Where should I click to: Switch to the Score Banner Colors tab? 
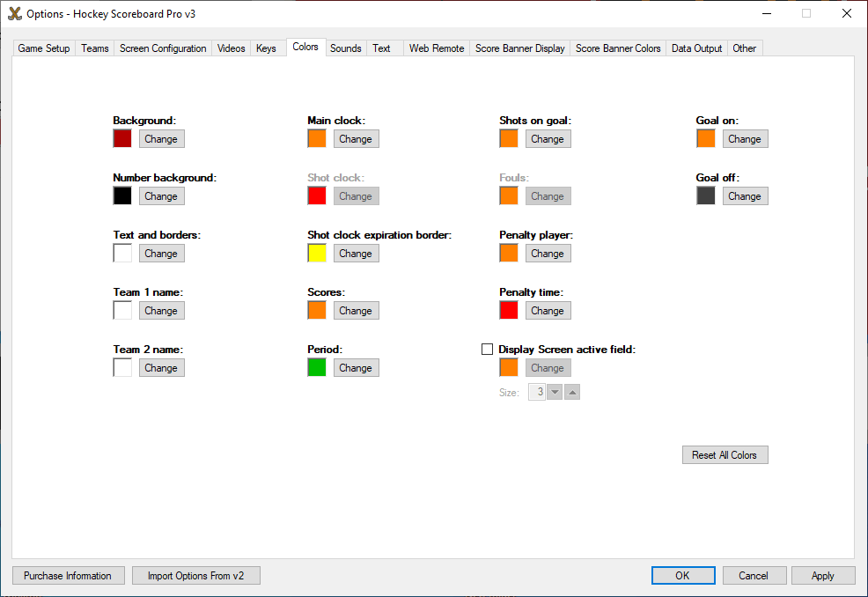click(x=618, y=48)
